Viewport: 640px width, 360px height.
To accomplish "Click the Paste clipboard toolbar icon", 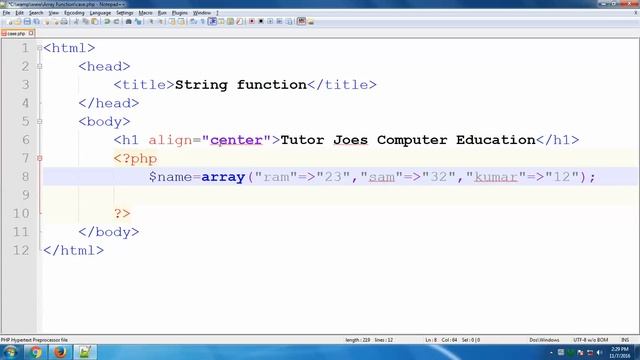I will click(94, 22).
